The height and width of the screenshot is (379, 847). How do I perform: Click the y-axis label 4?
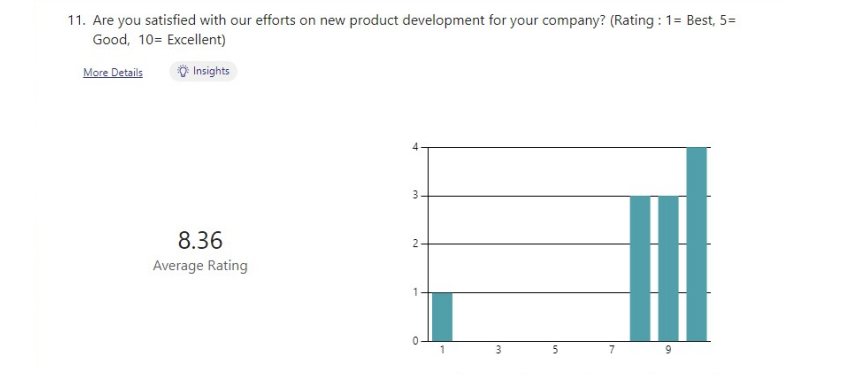[415, 147]
